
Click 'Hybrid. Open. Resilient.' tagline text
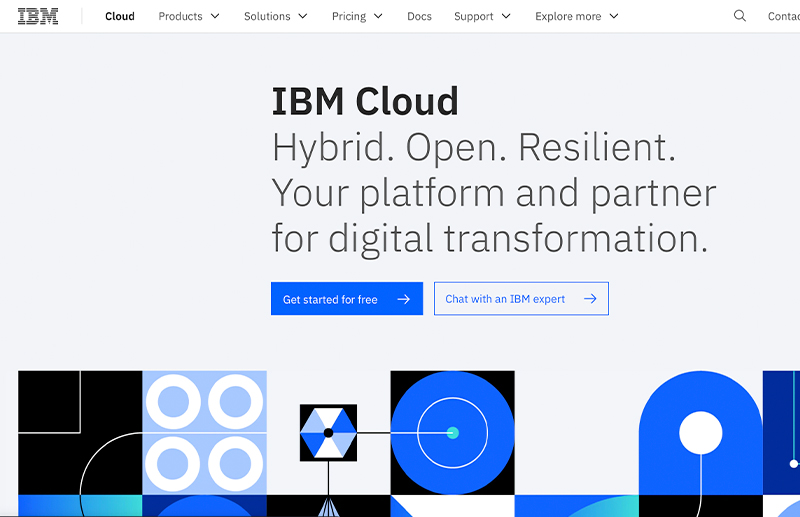(474, 148)
